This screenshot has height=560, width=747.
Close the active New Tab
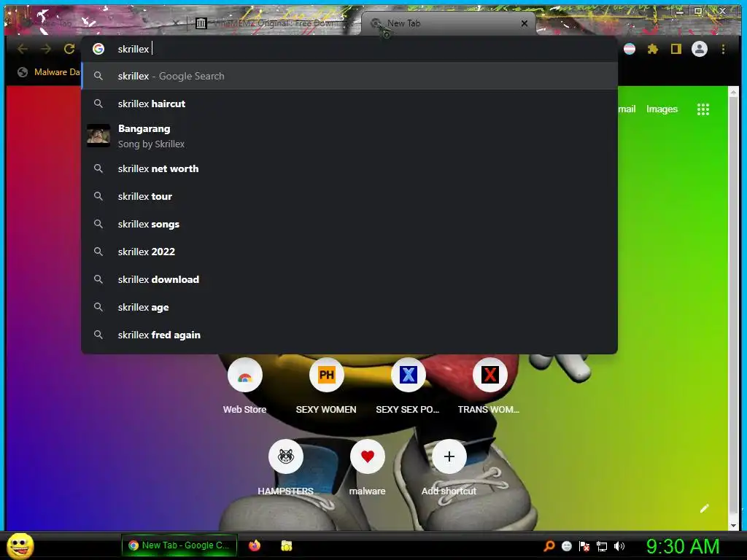(524, 23)
